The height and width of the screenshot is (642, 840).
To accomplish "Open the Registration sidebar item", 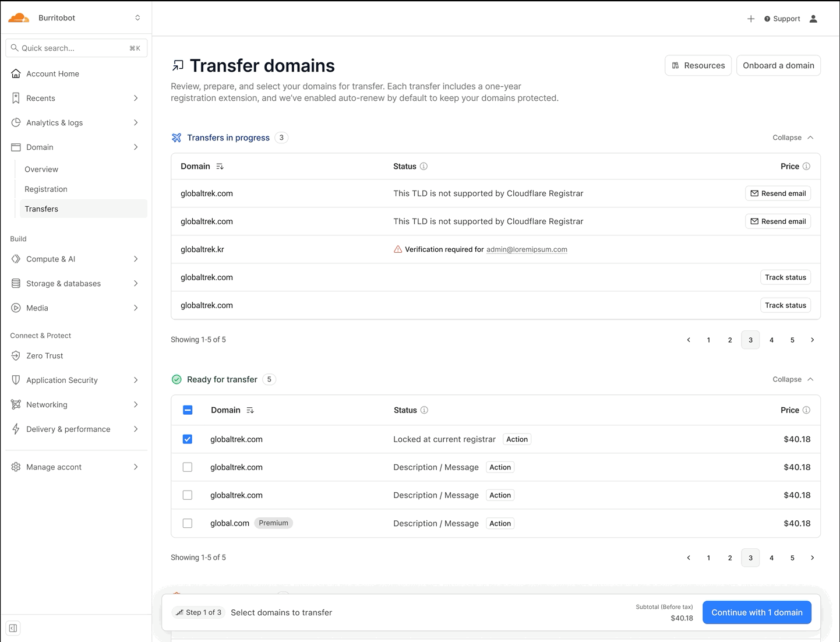I will (x=46, y=189).
